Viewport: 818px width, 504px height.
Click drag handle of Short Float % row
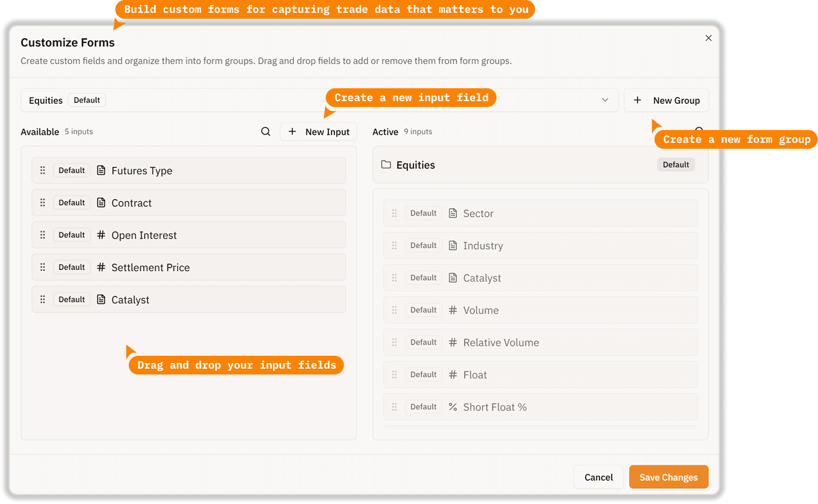[x=395, y=407]
